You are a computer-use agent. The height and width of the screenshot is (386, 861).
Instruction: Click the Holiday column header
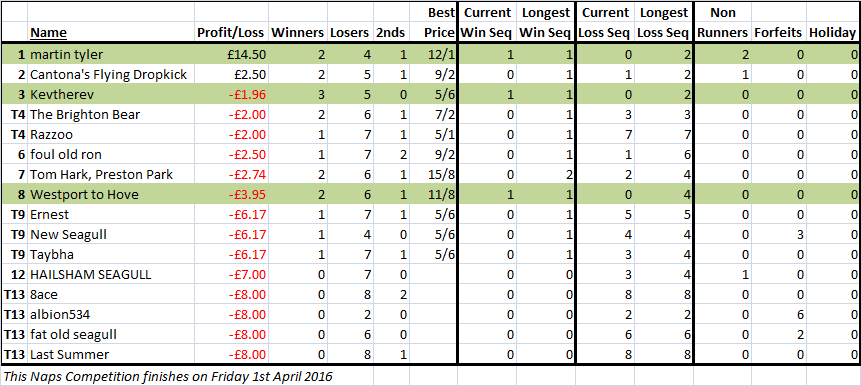pyautogui.click(x=832, y=33)
